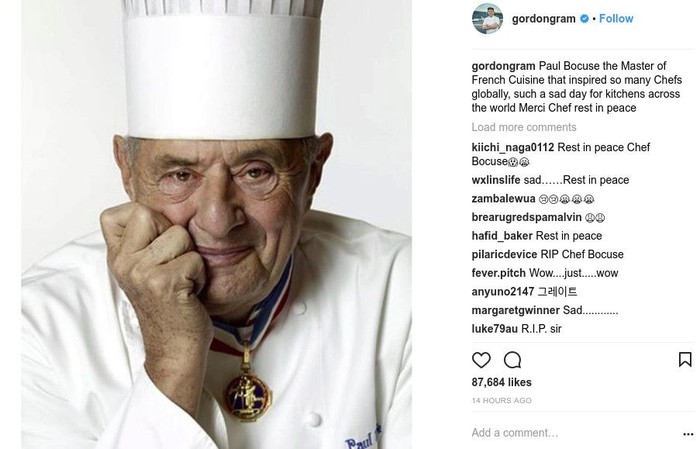Visit zambalewua's profile

click(x=503, y=199)
